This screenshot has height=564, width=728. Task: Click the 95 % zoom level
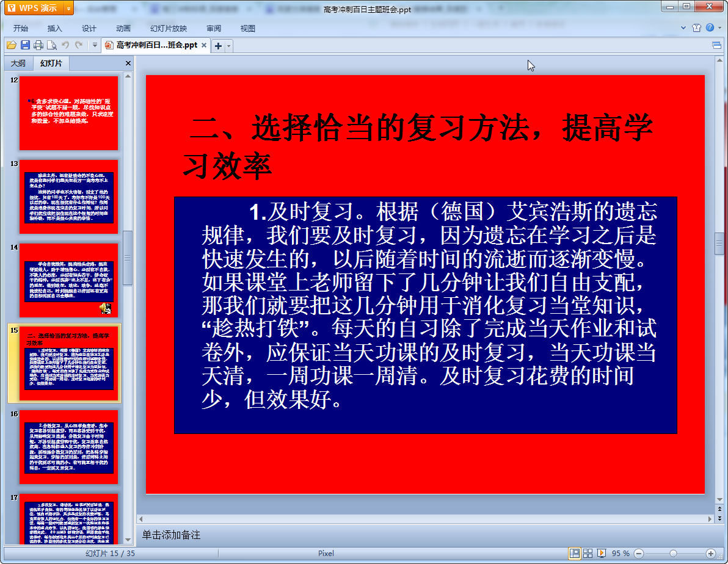[x=621, y=554]
